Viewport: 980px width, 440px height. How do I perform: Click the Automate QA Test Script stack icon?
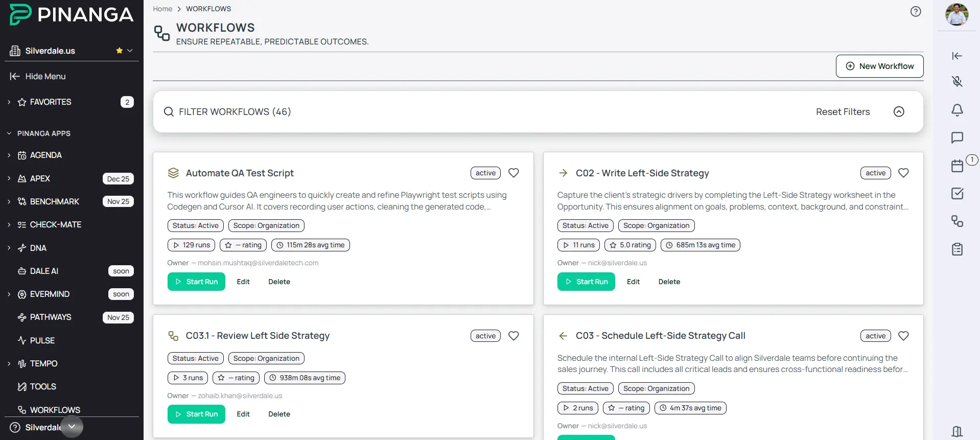click(173, 173)
